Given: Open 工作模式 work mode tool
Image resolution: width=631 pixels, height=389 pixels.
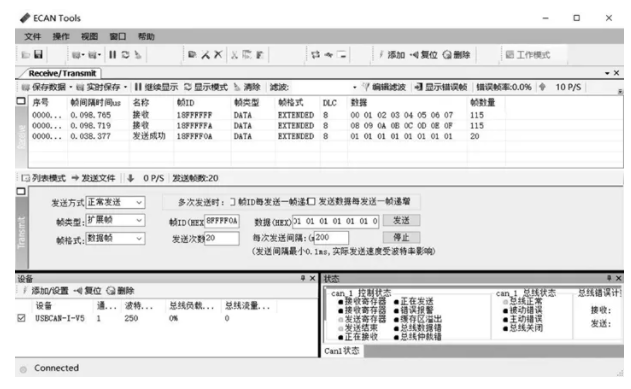Looking at the screenshot, I should click(528, 55).
